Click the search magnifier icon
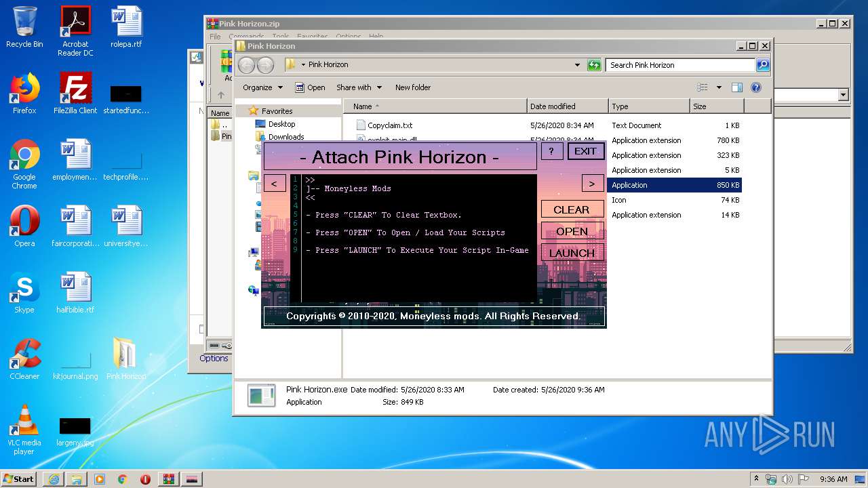Screen dimensions: 868x488 (763, 65)
